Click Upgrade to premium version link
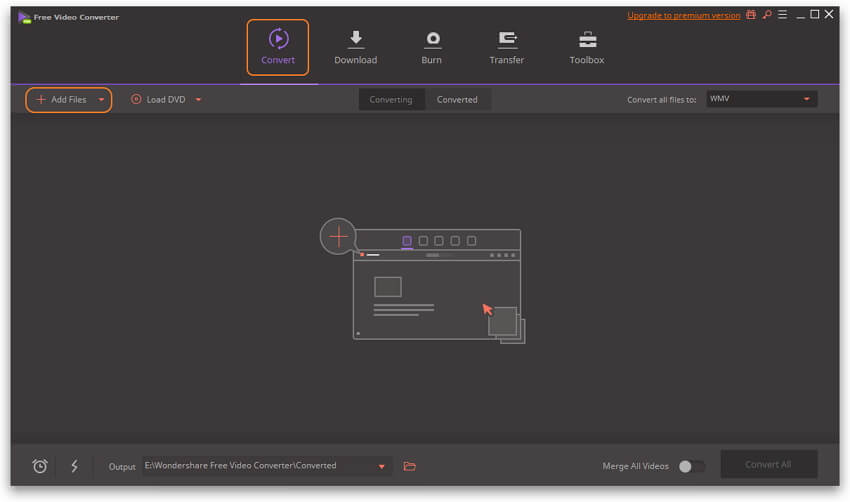The image size is (850, 502). click(684, 15)
